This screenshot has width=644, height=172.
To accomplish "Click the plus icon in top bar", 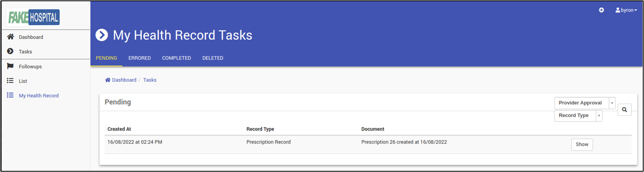I will pyautogui.click(x=601, y=10).
